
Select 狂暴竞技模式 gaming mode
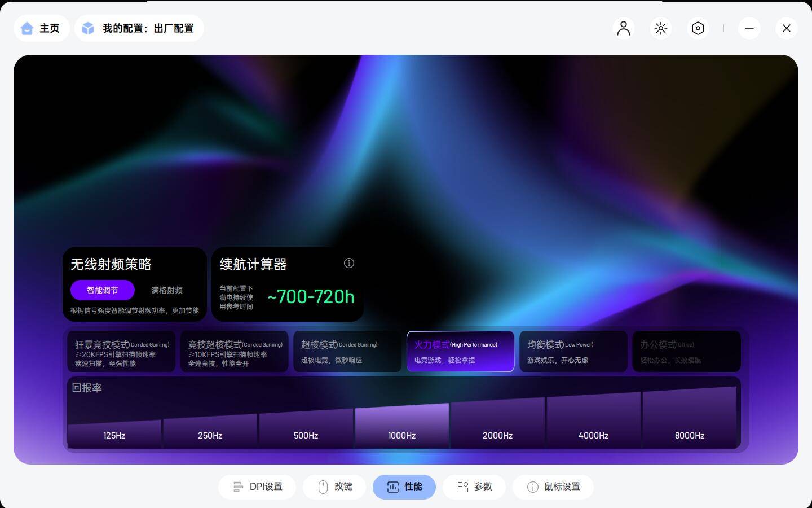click(121, 351)
